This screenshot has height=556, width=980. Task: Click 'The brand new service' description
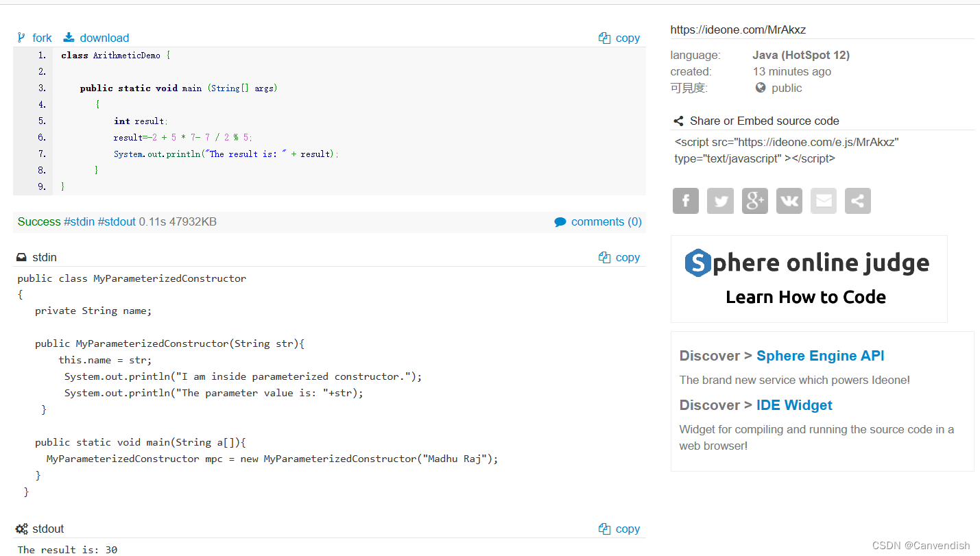795,380
